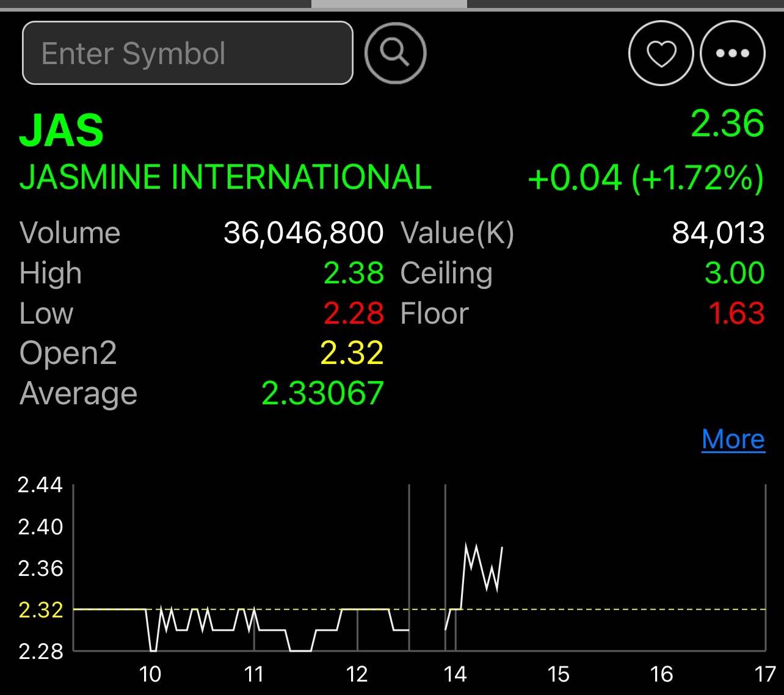Tap the Open2 price 2.32
784x695 pixels.
[352, 353]
